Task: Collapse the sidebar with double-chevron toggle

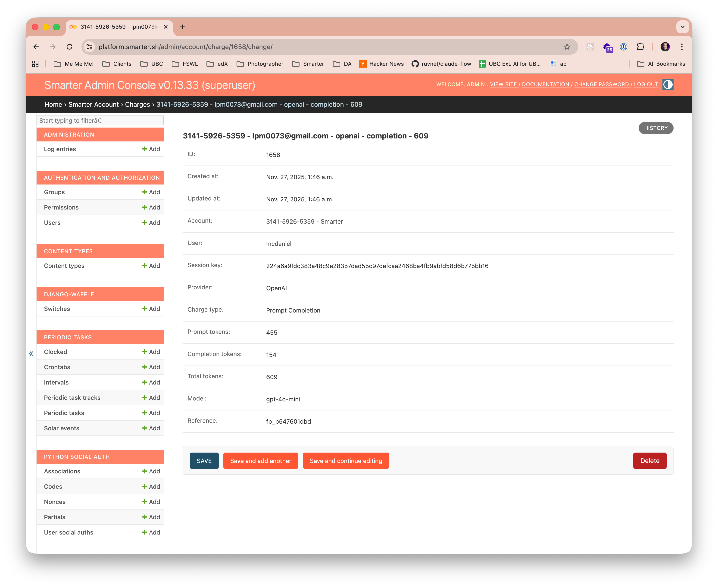Action: pos(31,354)
